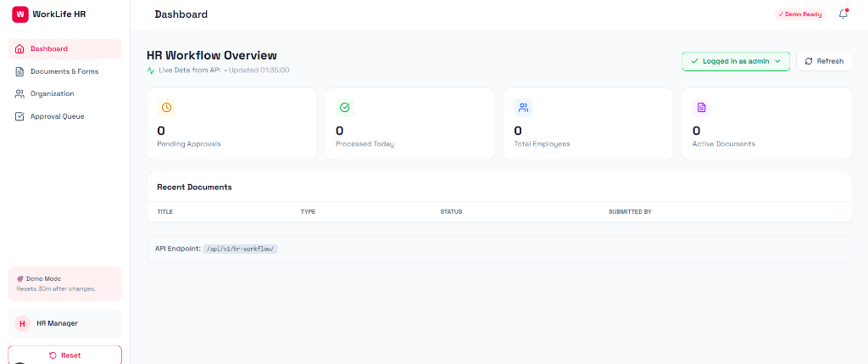Click the Active Documents file icon

pyautogui.click(x=701, y=107)
